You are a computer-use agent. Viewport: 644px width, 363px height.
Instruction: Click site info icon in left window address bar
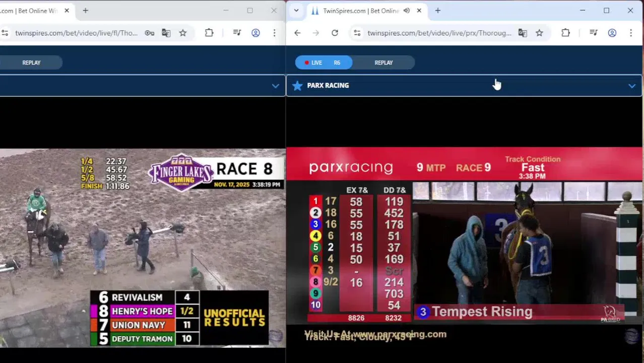point(5,33)
